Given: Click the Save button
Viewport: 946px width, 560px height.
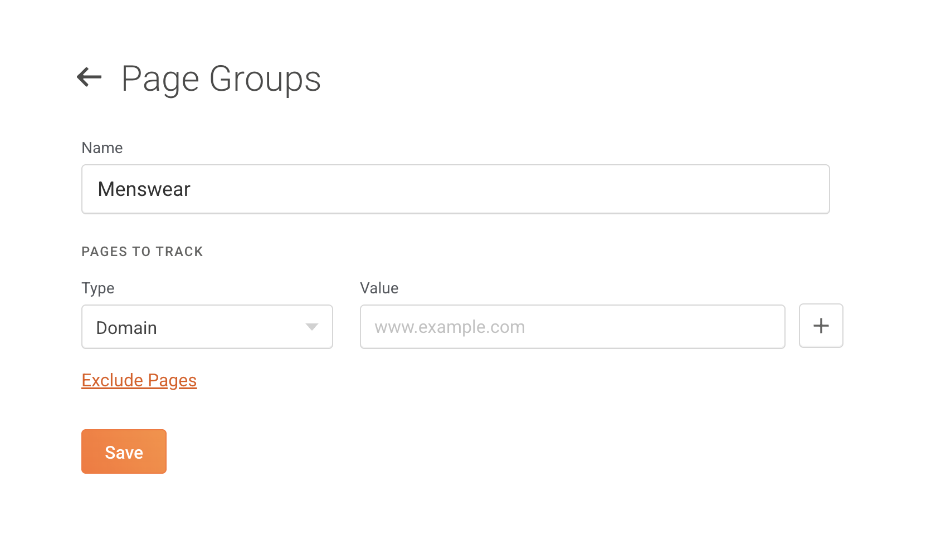Looking at the screenshot, I should coord(124,451).
